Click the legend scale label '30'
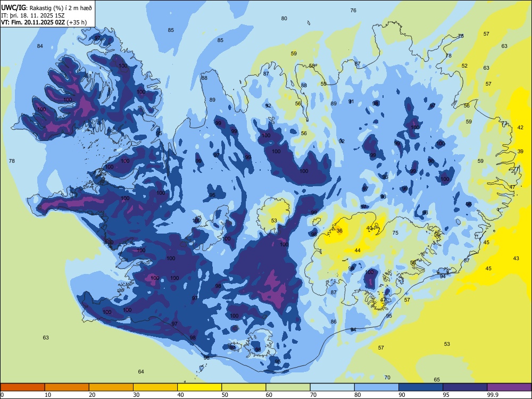The image size is (532, 399). click(136, 395)
